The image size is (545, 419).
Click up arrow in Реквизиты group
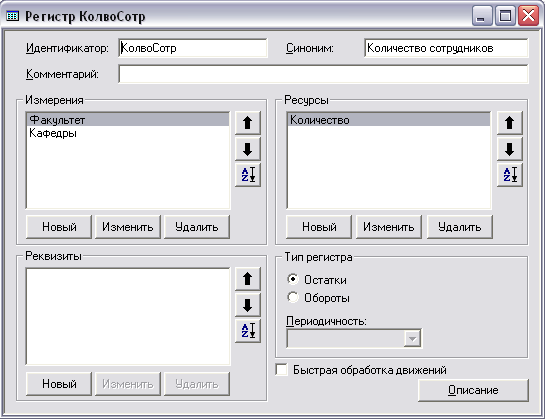click(x=247, y=279)
